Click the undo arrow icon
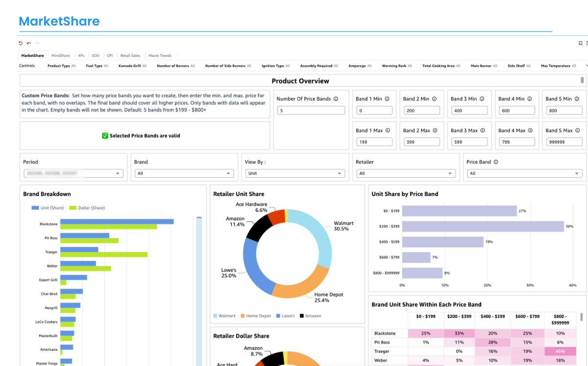This screenshot has height=366, width=588. coord(29,44)
